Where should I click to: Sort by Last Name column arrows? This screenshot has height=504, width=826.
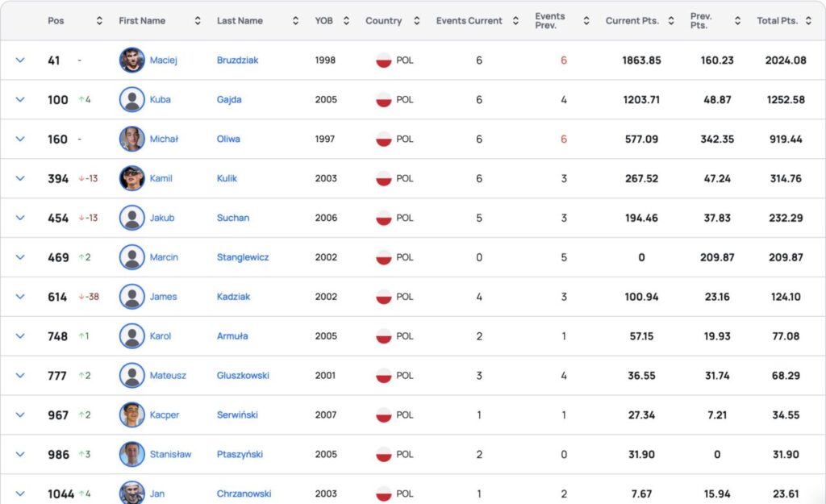pos(295,21)
